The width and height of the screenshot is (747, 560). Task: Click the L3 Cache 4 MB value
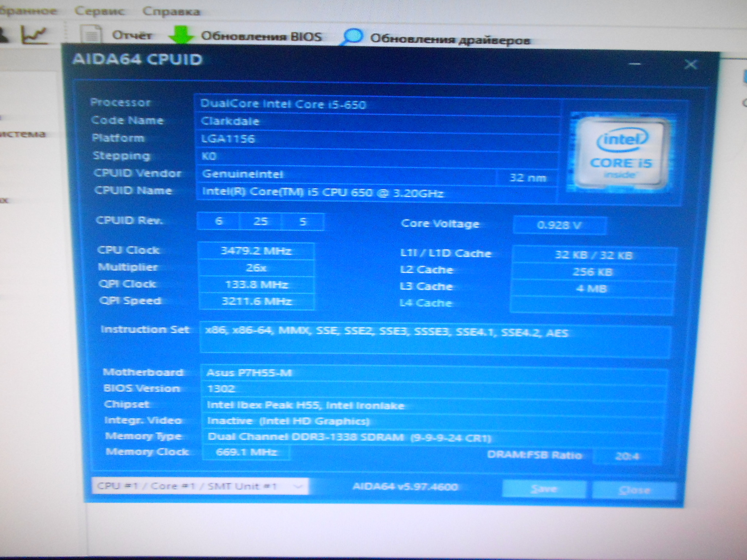pos(592,289)
